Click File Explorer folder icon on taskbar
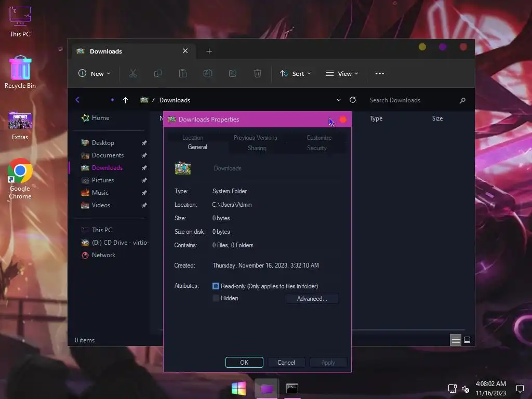This screenshot has height=399, width=532. coord(267,389)
